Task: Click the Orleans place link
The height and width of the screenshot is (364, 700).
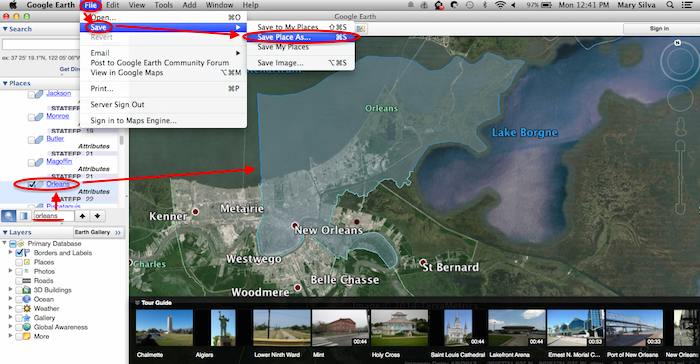Action: click(x=58, y=184)
